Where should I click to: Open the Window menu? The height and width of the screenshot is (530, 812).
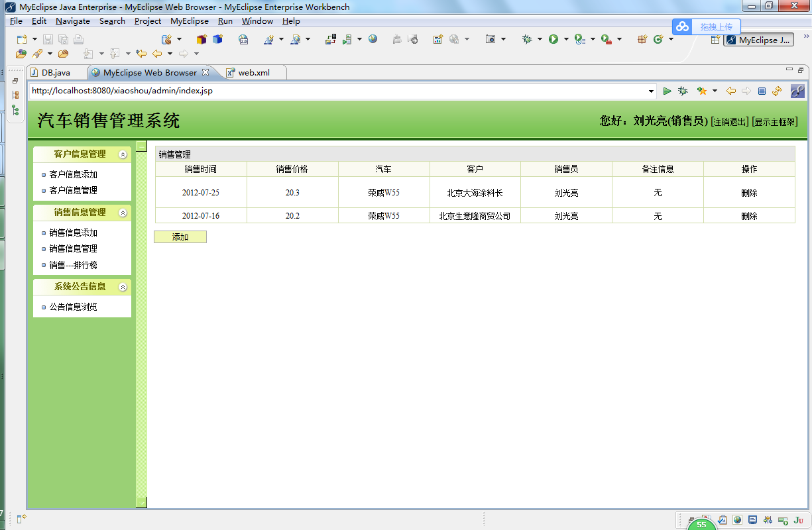click(x=258, y=21)
